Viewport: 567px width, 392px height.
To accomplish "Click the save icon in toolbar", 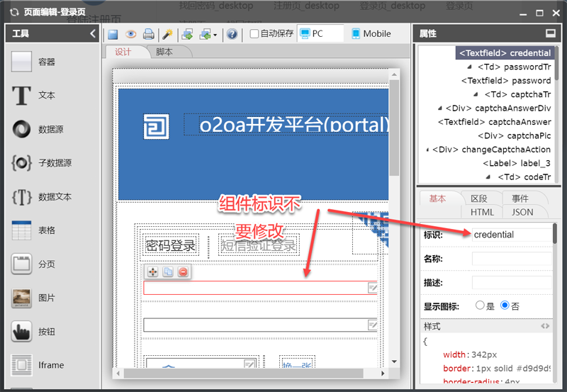I will [x=113, y=34].
